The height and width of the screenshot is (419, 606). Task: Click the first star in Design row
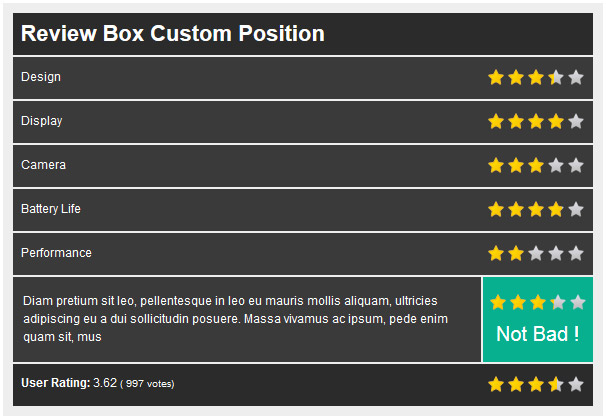point(496,77)
